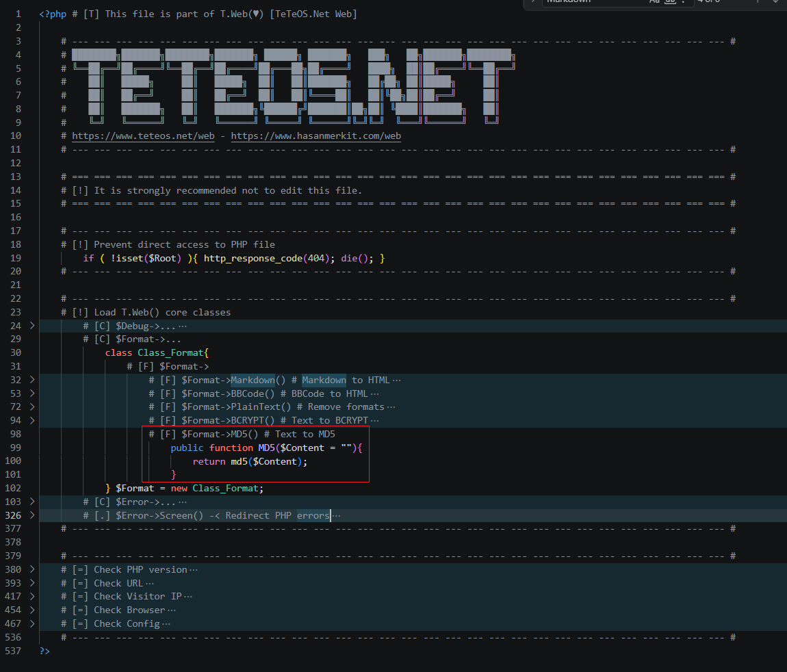The image size is (787, 672).
Task: Expand folded BCRYPT function at line 94
Action: (32, 421)
